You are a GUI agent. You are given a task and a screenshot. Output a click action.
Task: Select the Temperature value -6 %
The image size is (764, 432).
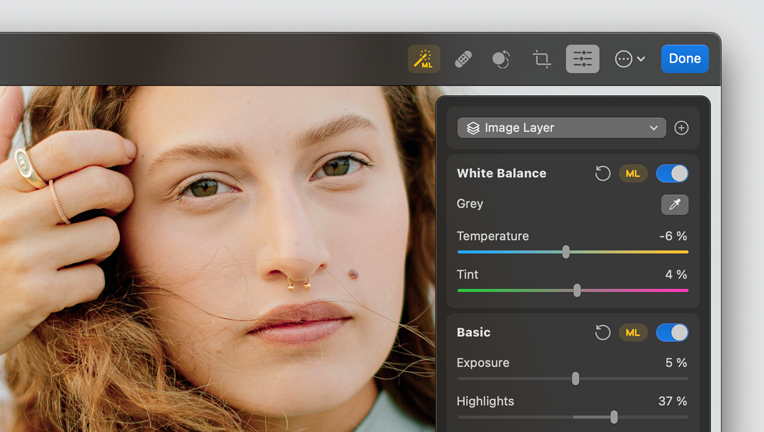point(673,236)
